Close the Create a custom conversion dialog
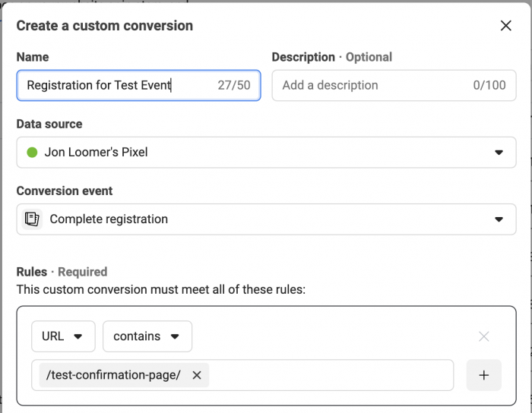 [x=505, y=25]
